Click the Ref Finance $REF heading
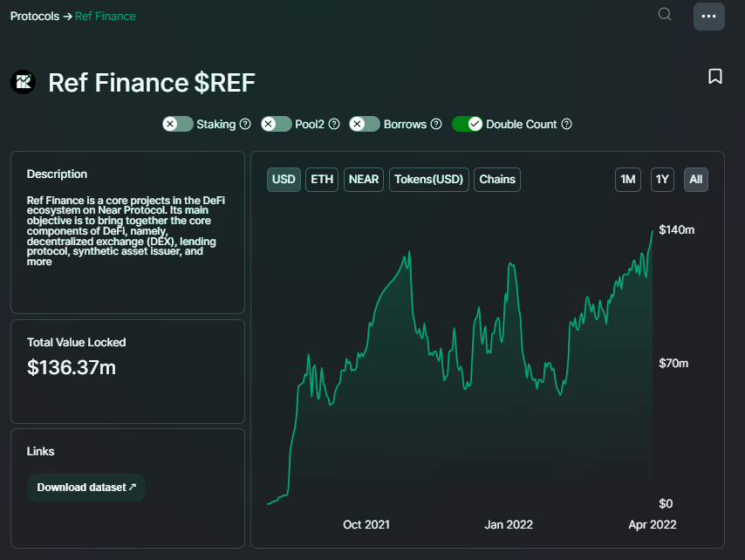 tap(152, 83)
